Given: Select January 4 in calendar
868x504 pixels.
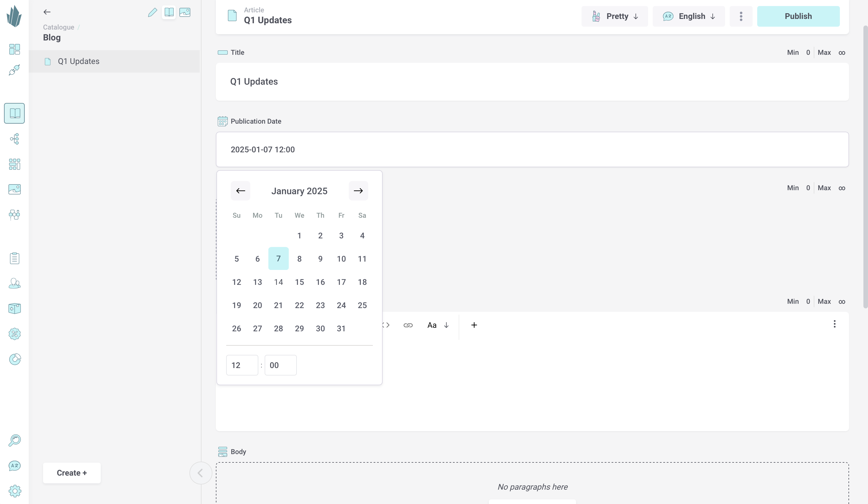Looking at the screenshot, I should click(x=362, y=236).
